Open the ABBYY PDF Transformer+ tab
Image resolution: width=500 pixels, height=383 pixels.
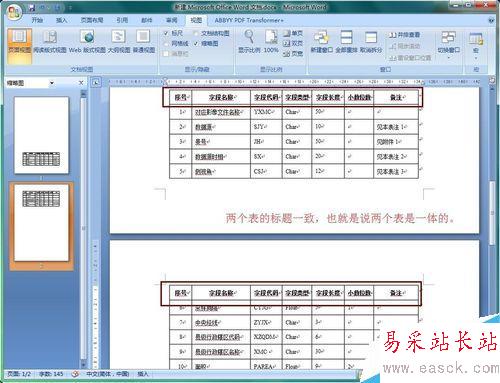[x=249, y=20]
